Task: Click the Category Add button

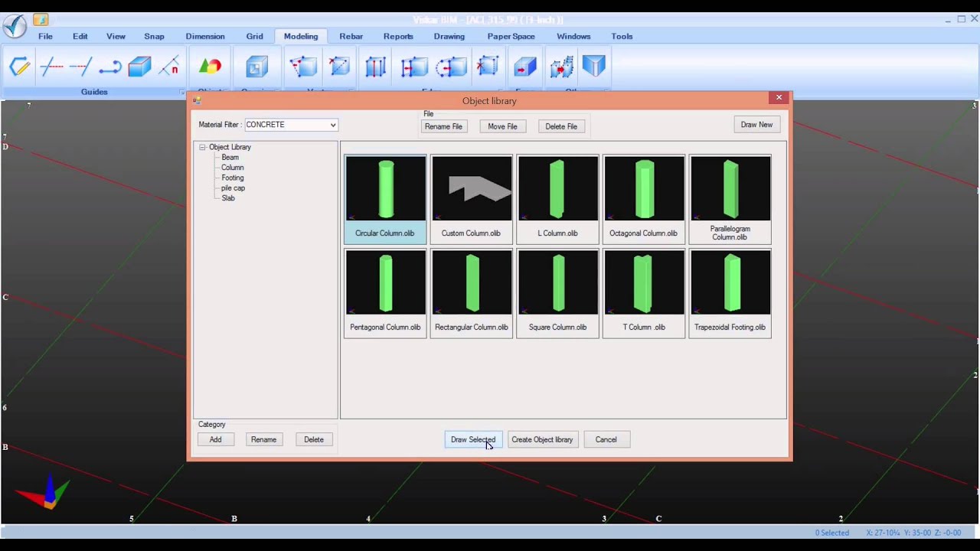Action: (x=216, y=439)
